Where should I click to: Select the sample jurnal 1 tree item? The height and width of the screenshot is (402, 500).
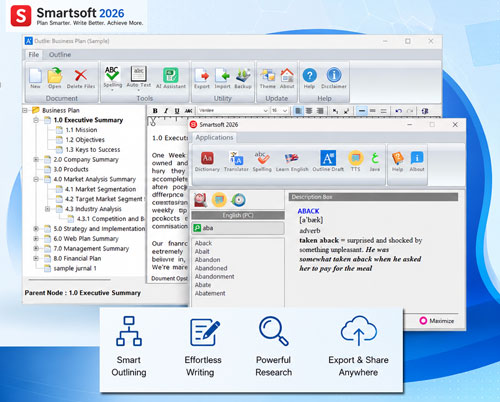75,268
